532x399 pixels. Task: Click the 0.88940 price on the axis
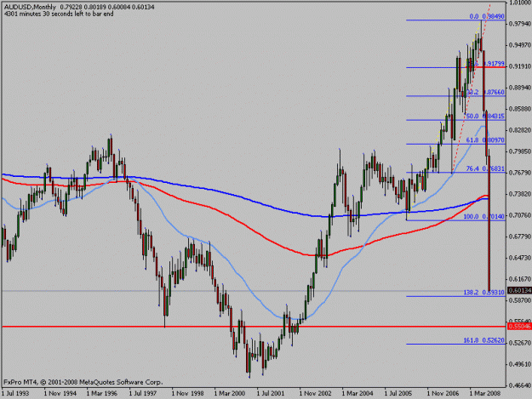520,88
